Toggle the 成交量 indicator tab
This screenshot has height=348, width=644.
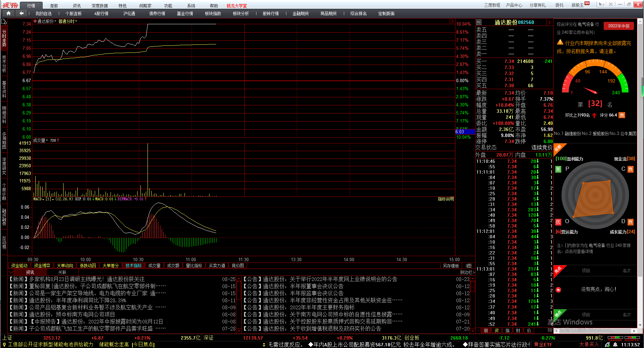154,266
